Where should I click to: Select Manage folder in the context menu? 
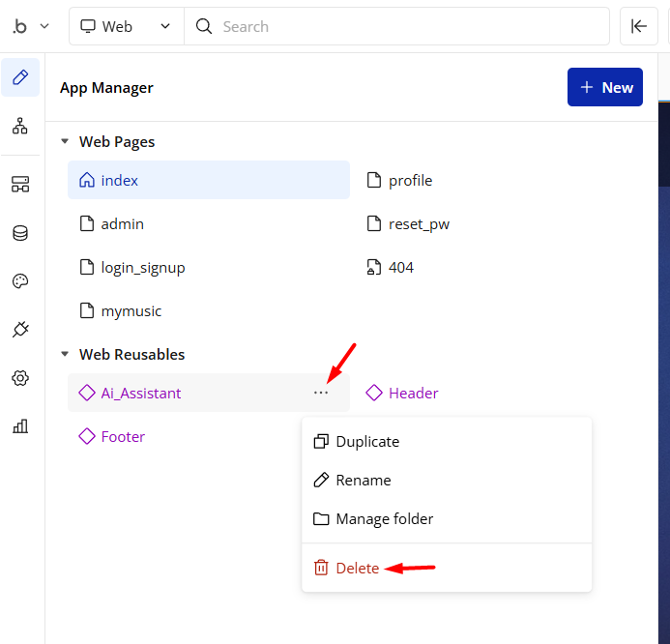coord(384,519)
